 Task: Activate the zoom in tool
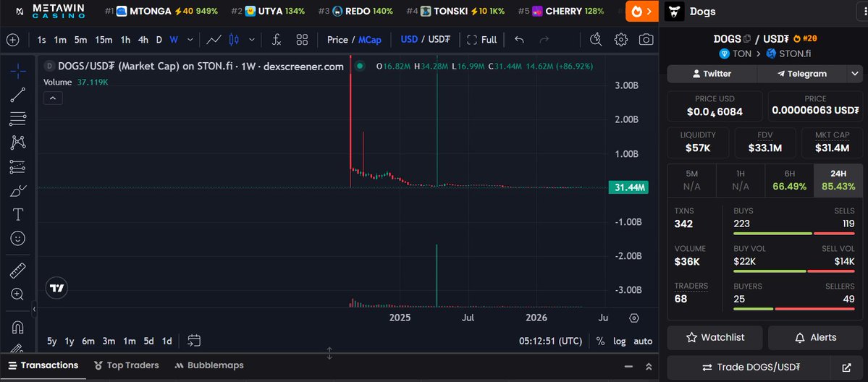coord(17,294)
